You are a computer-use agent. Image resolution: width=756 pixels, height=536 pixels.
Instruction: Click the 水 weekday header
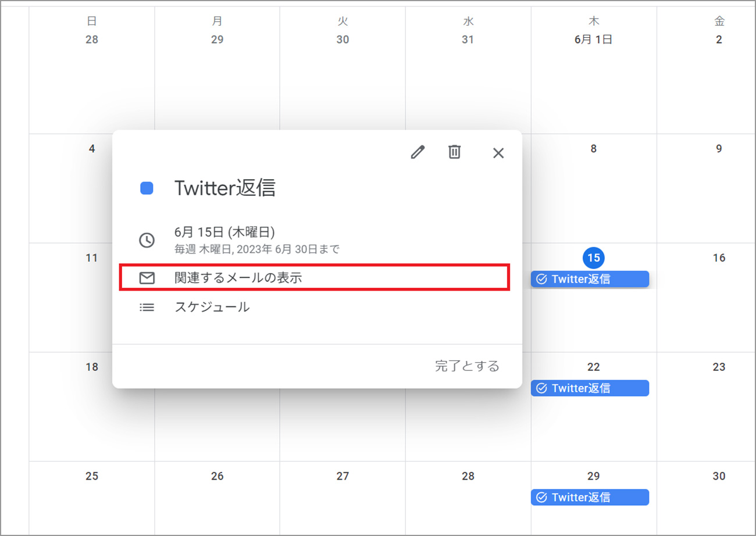[468, 22]
